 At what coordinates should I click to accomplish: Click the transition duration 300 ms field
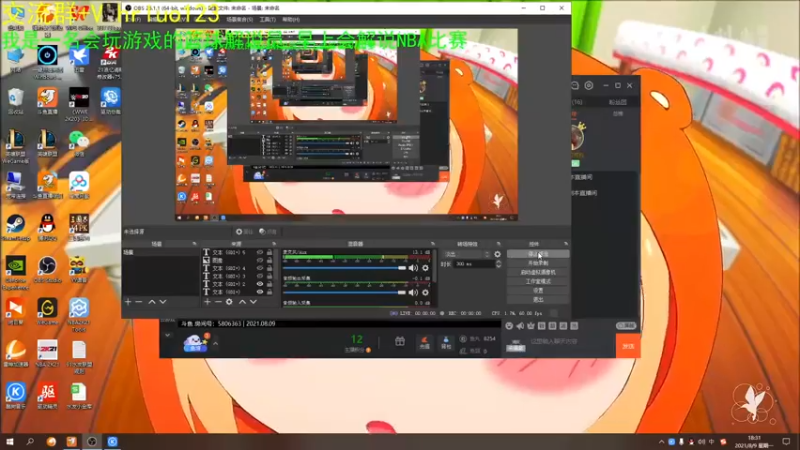[474, 264]
